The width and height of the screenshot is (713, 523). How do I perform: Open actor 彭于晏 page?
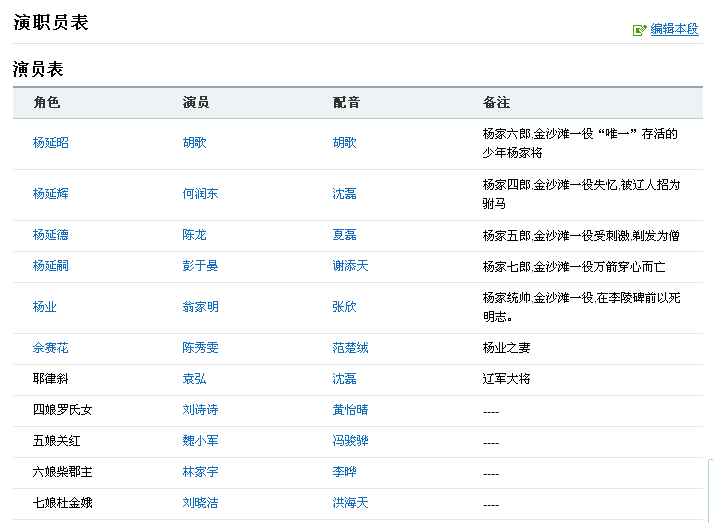click(x=200, y=266)
